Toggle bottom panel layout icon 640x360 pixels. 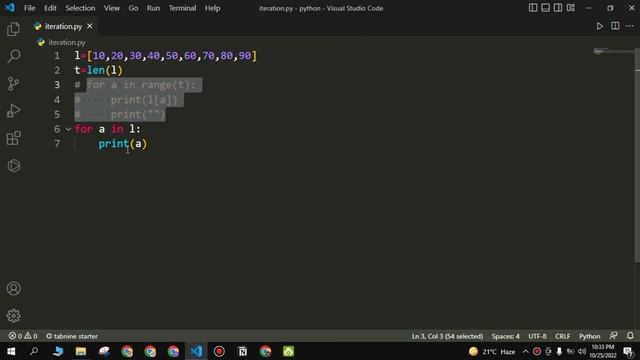tap(545, 8)
